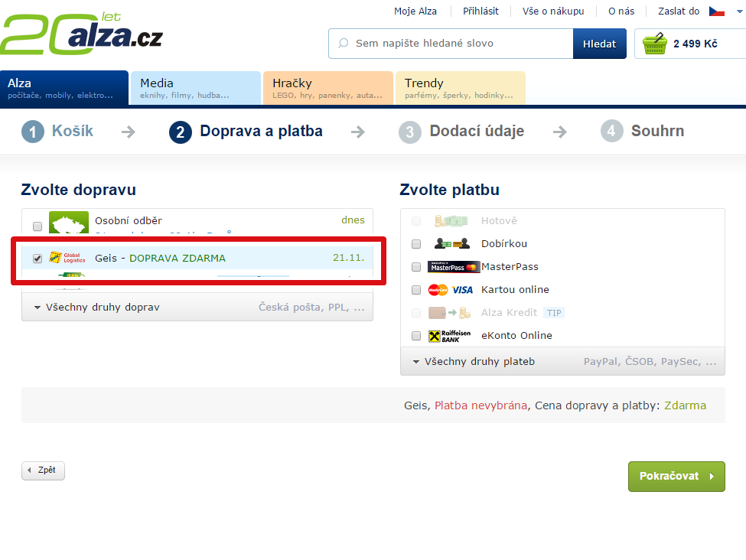Click the PayPal, ČSOB, PaySec text
746x560 pixels.
[x=650, y=362]
